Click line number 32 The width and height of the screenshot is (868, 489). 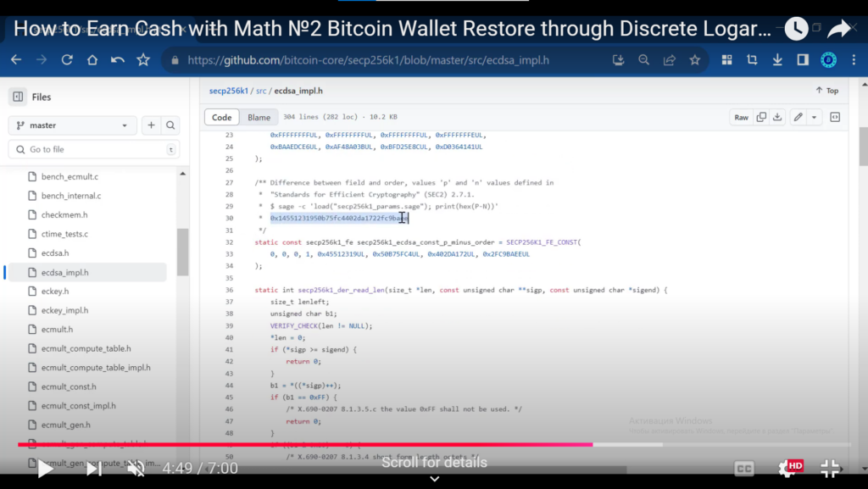229,242
